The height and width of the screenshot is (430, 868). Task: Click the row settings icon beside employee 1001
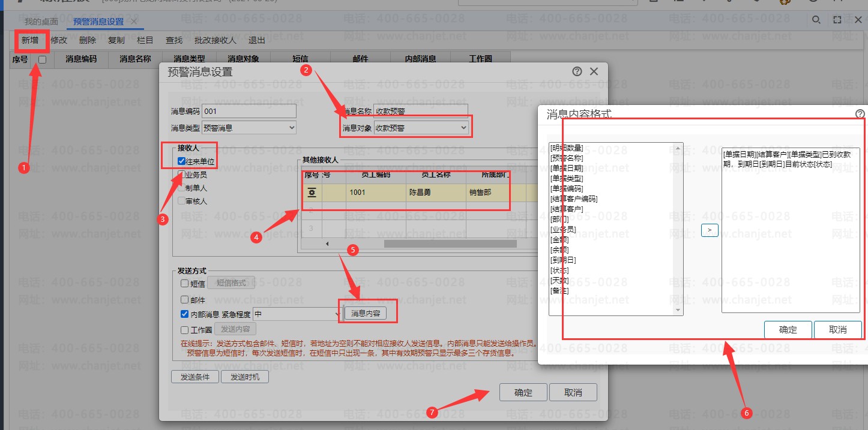click(312, 193)
